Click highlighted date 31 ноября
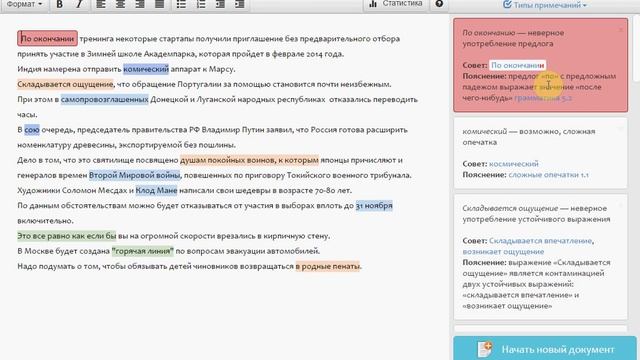This screenshot has width=640, height=360. (x=374, y=206)
